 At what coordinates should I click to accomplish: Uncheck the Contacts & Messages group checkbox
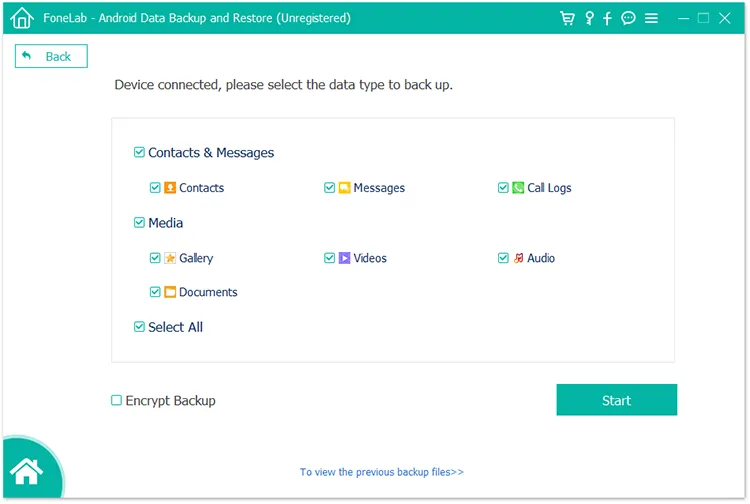(139, 152)
